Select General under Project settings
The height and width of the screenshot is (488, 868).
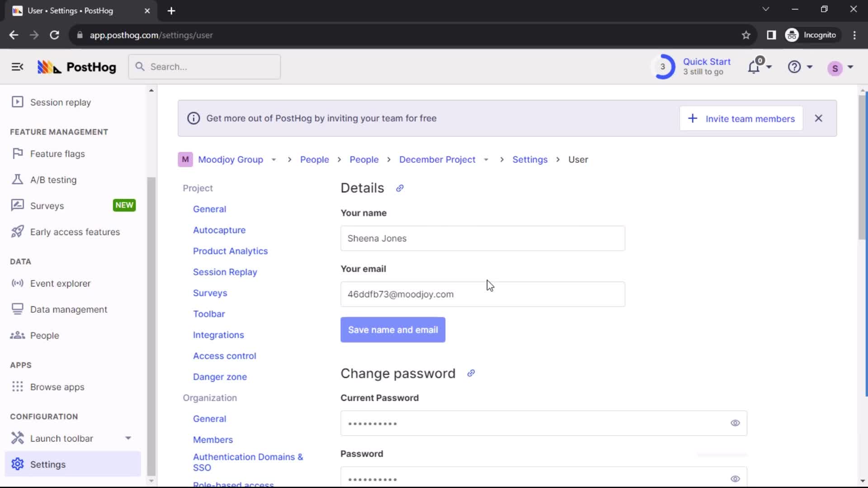click(209, 209)
